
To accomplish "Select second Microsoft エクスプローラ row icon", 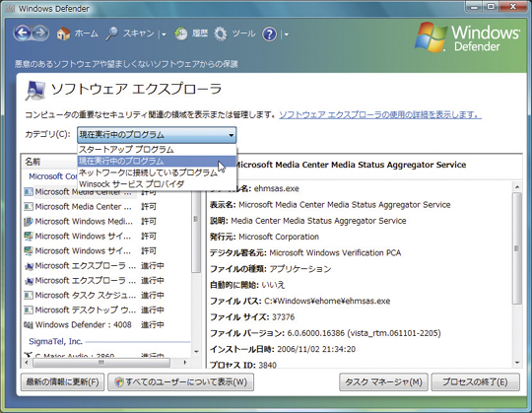I will [x=29, y=281].
